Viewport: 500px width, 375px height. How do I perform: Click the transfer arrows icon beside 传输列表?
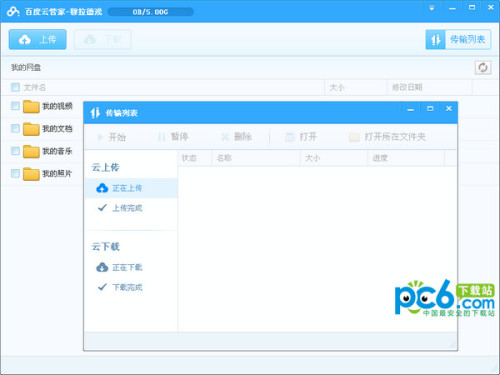tap(435, 40)
